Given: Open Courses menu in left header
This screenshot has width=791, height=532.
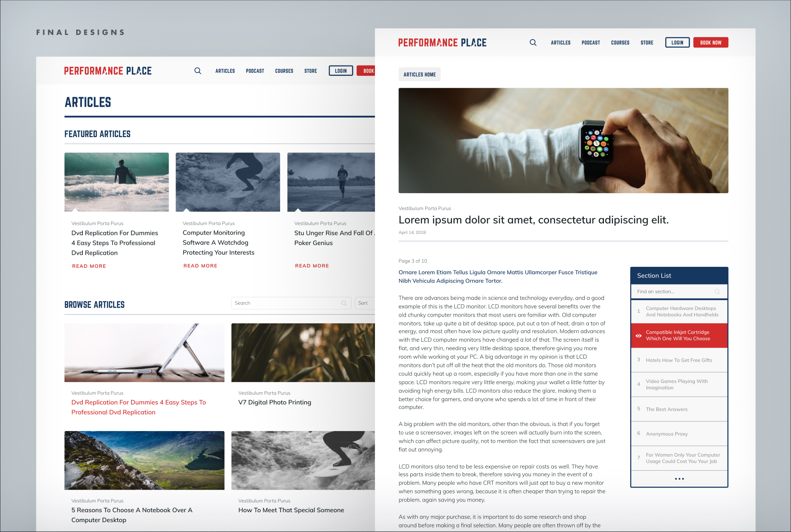Looking at the screenshot, I should click(x=284, y=71).
